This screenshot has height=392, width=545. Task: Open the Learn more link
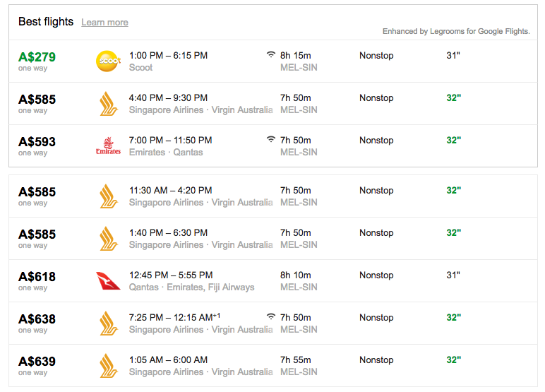point(104,23)
